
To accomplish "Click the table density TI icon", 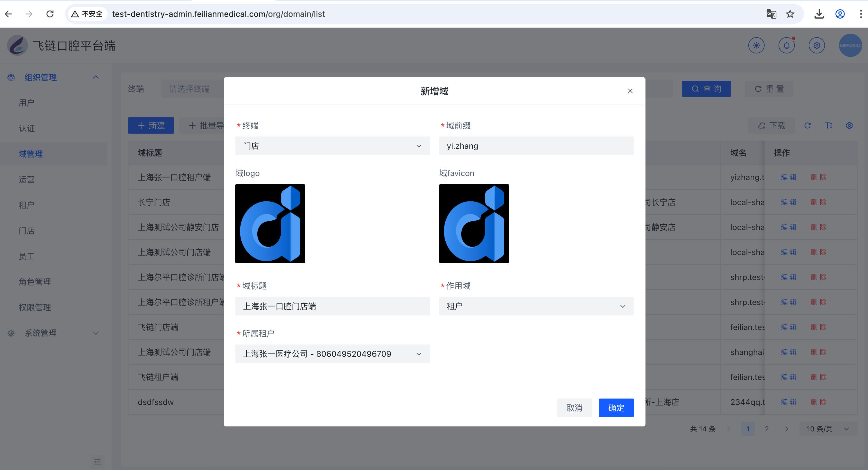I will tap(828, 126).
